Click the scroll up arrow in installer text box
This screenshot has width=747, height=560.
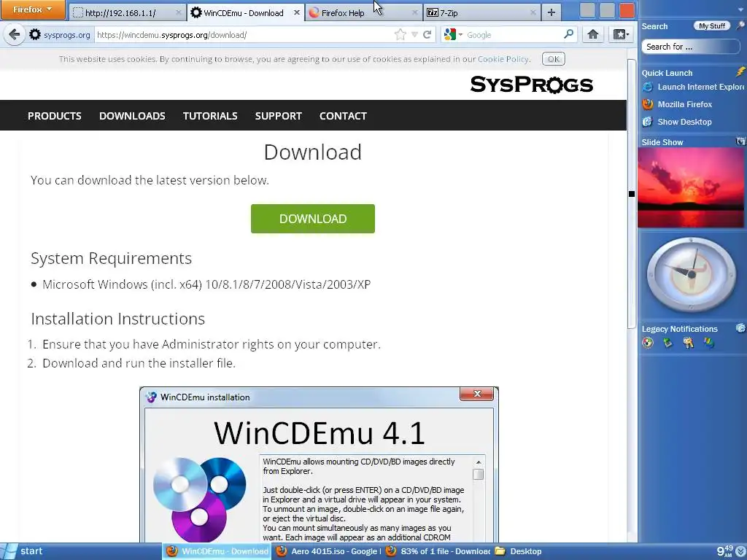[x=479, y=462]
